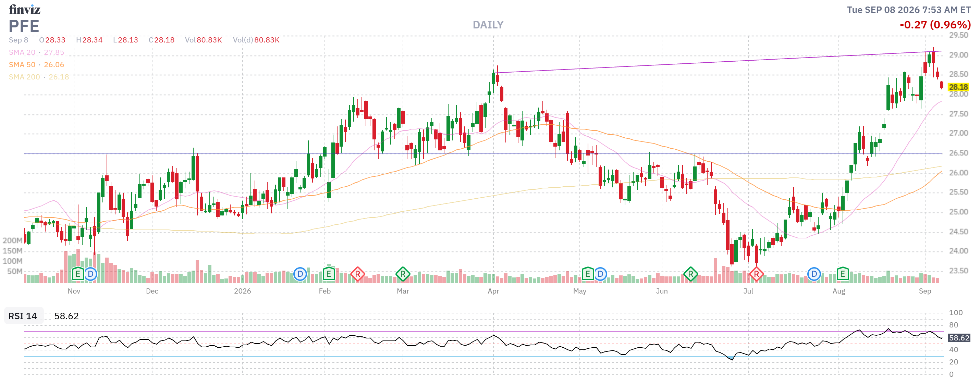Click the green R marker in June
This screenshot has height=385, width=980.
690,274
